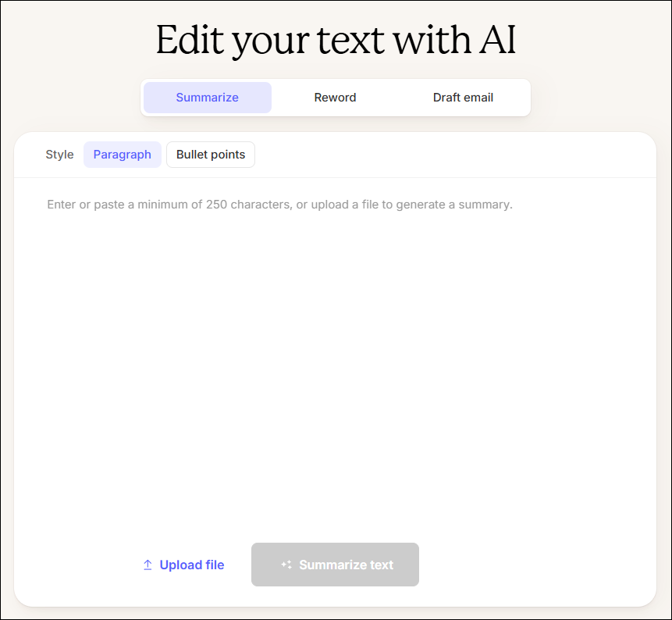Click the Upload file link
Image resolution: width=672 pixels, height=620 pixels.
coord(183,565)
